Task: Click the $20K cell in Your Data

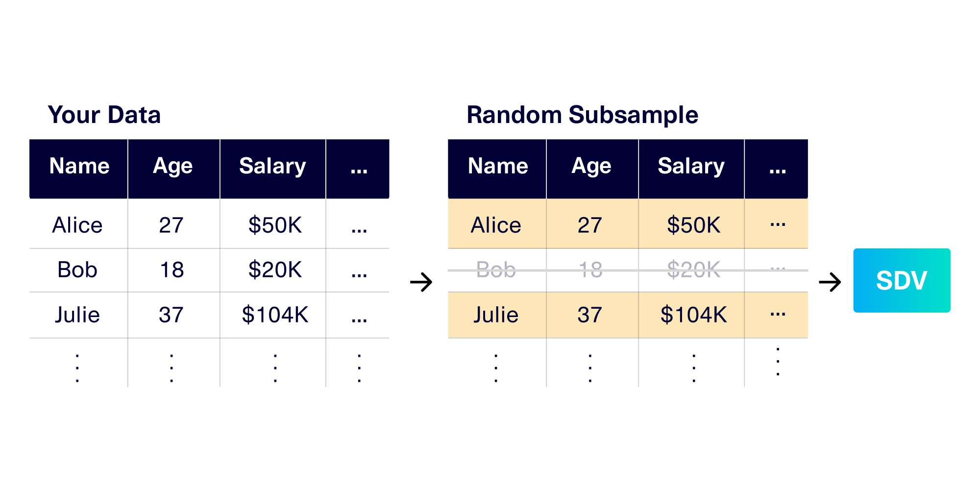Action: 275,270
